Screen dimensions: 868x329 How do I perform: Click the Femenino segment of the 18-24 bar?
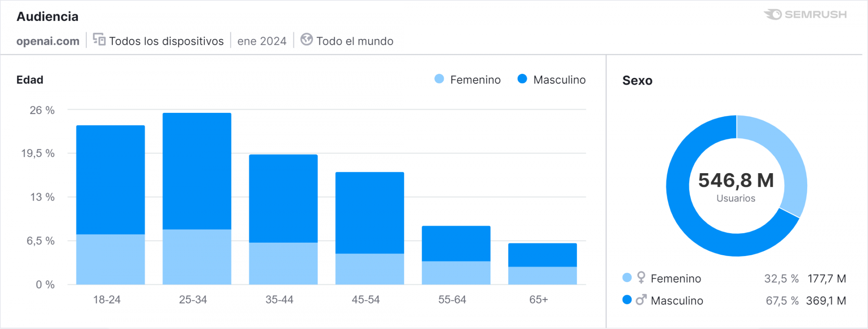point(111,260)
